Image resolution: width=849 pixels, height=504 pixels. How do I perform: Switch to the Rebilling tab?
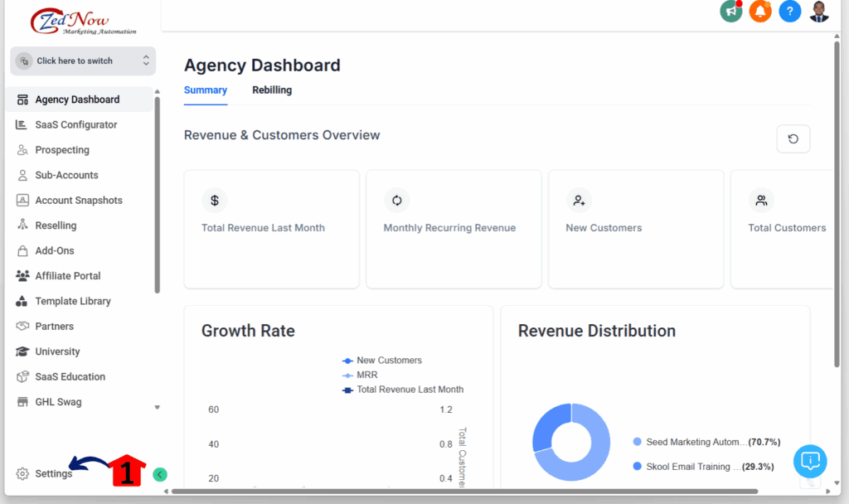tap(272, 90)
